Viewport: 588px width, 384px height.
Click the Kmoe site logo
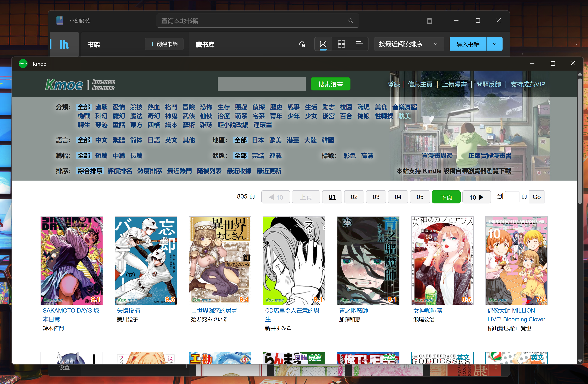tap(80, 84)
